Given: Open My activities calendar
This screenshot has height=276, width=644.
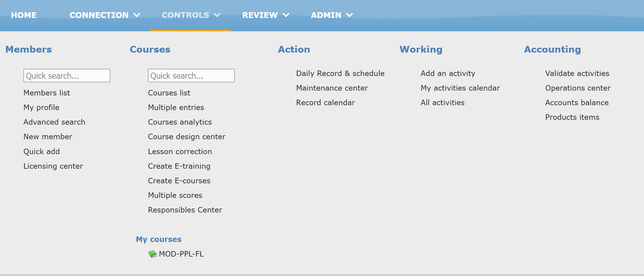Looking at the screenshot, I should [460, 88].
